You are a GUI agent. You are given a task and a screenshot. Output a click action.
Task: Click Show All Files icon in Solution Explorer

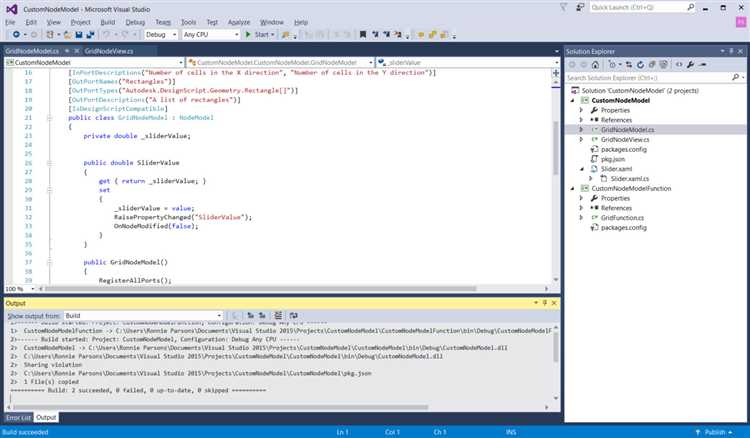pyautogui.click(x=663, y=65)
